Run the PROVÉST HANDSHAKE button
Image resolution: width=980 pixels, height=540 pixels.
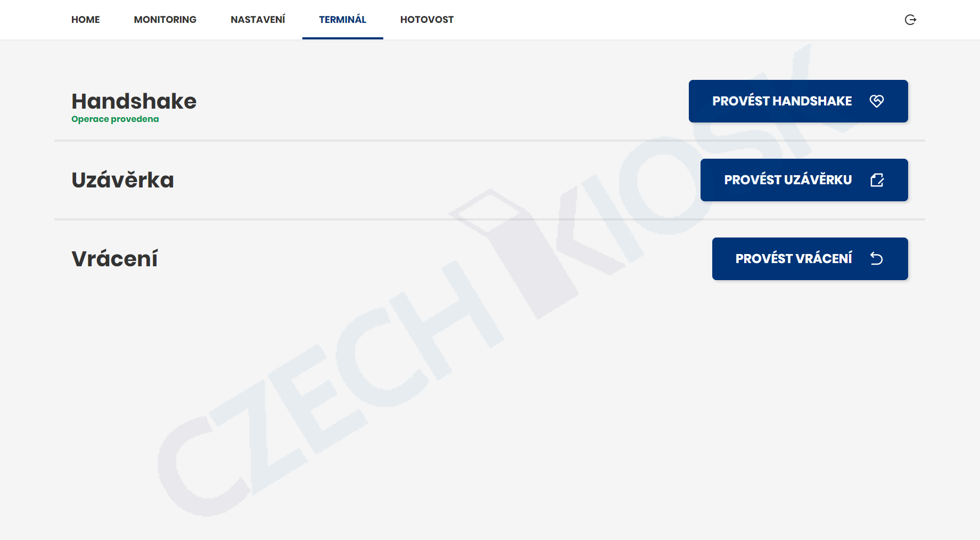pyautogui.click(x=798, y=101)
